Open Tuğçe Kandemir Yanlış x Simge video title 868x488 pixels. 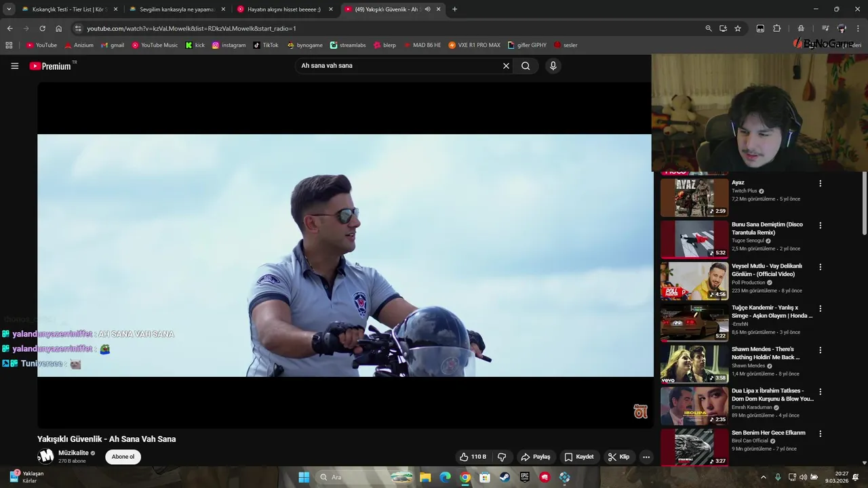coord(772,311)
